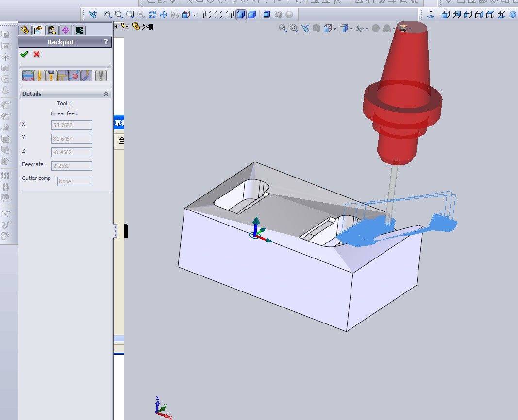
Task: Click Normal To view icon
Action: click(431, 15)
